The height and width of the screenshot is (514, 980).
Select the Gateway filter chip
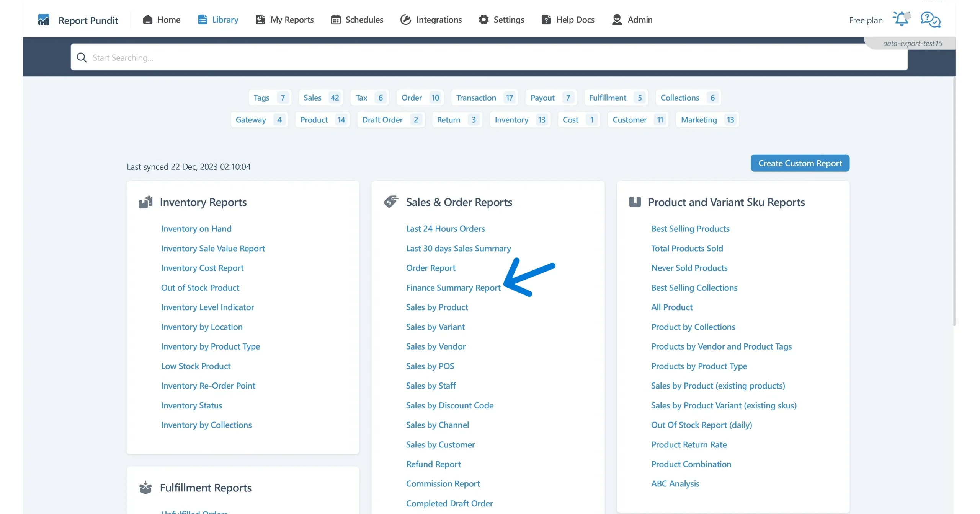(x=259, y=120)
